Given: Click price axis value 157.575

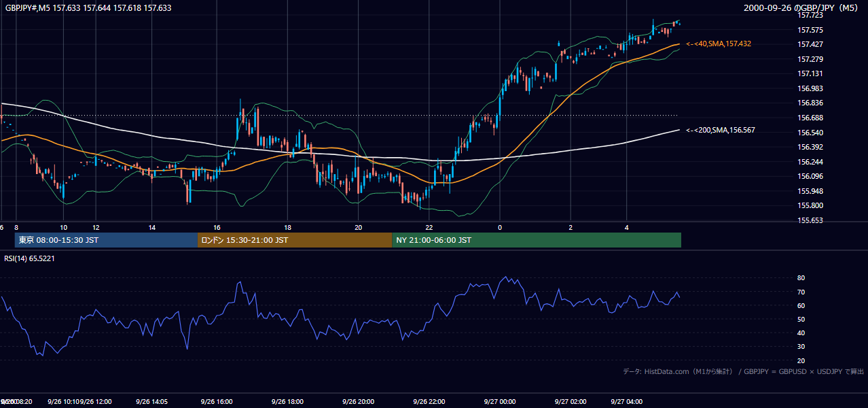Looking at the screenshot, I should point(810,31).
